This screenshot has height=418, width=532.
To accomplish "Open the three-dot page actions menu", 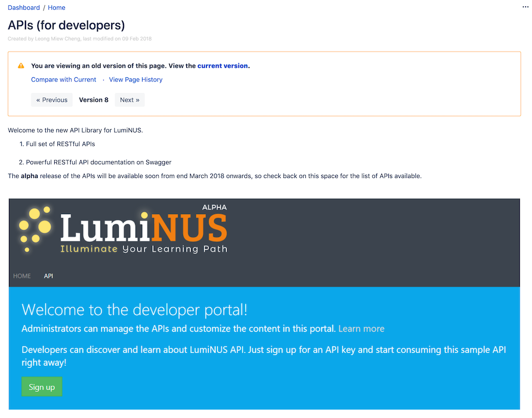I will tap(525, 7).
